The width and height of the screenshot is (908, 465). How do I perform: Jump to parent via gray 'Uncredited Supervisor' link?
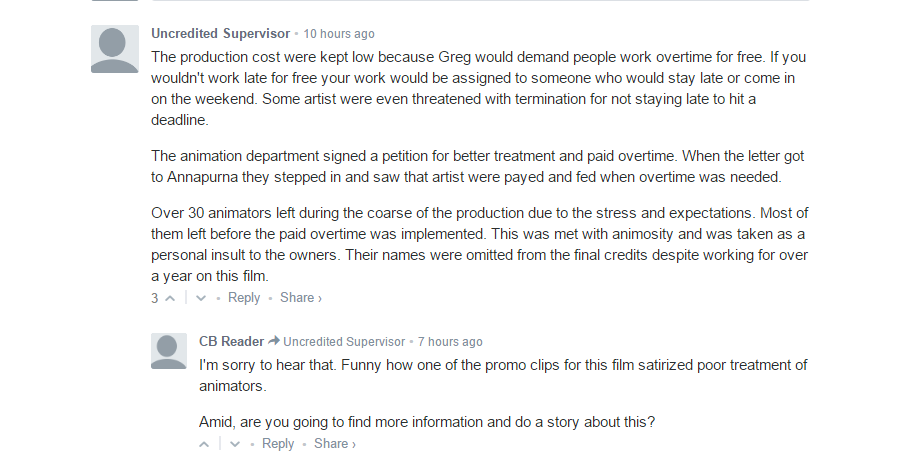pos(344,342)
